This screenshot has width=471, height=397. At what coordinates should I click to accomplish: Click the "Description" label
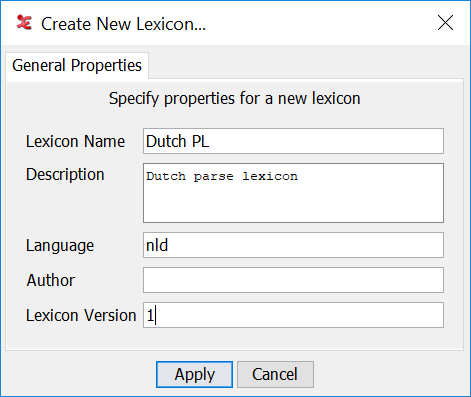point(65,175)
